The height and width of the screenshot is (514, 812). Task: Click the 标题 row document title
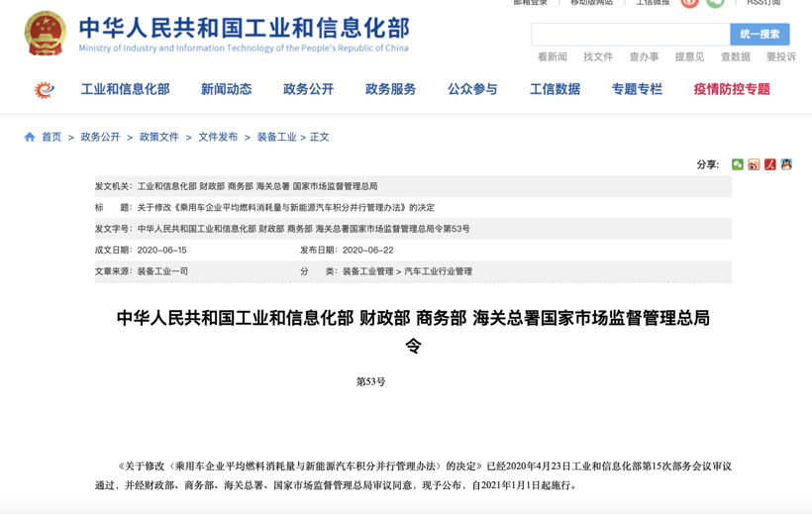pyautogui.click(x=286, y=207)
